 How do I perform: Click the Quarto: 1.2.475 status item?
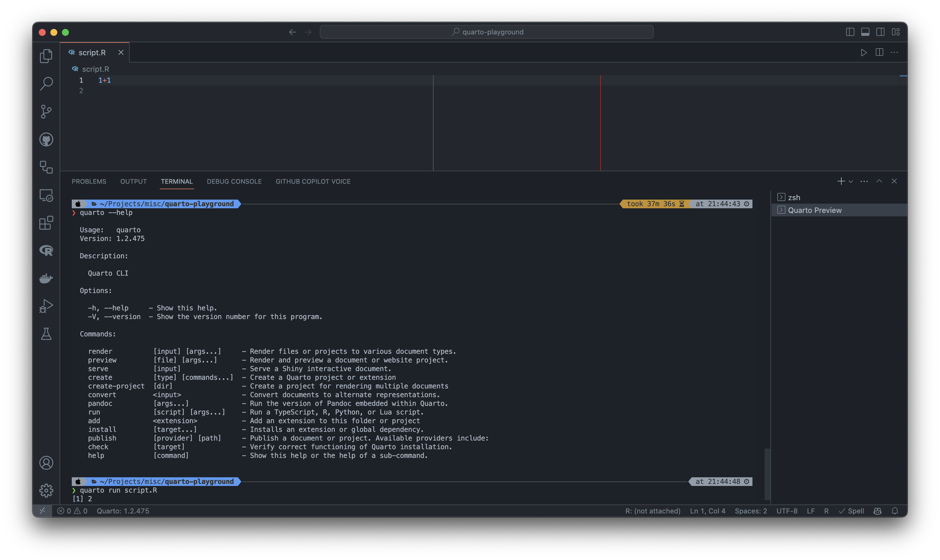click(123, 511)
